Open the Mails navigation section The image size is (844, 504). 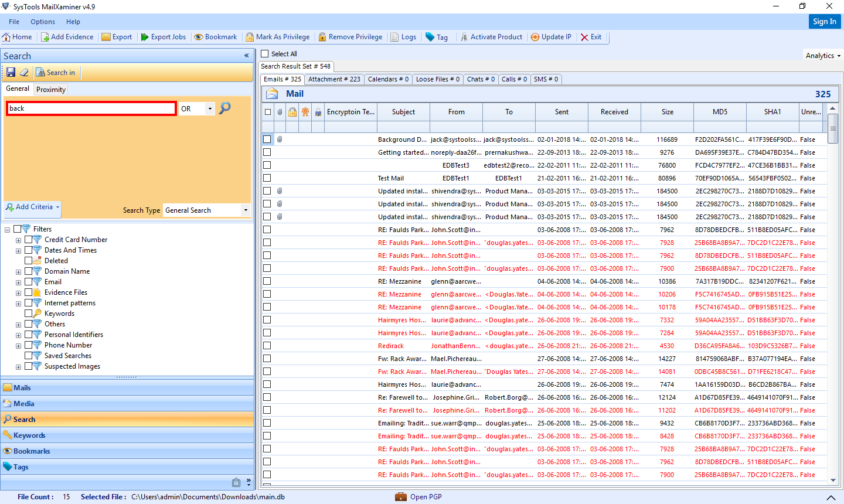click(127, 388)
